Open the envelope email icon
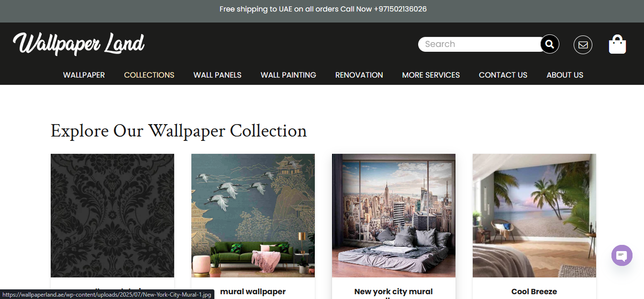This screenshot has width=644, height=299. pyautogui.click(x=583, y=45)
